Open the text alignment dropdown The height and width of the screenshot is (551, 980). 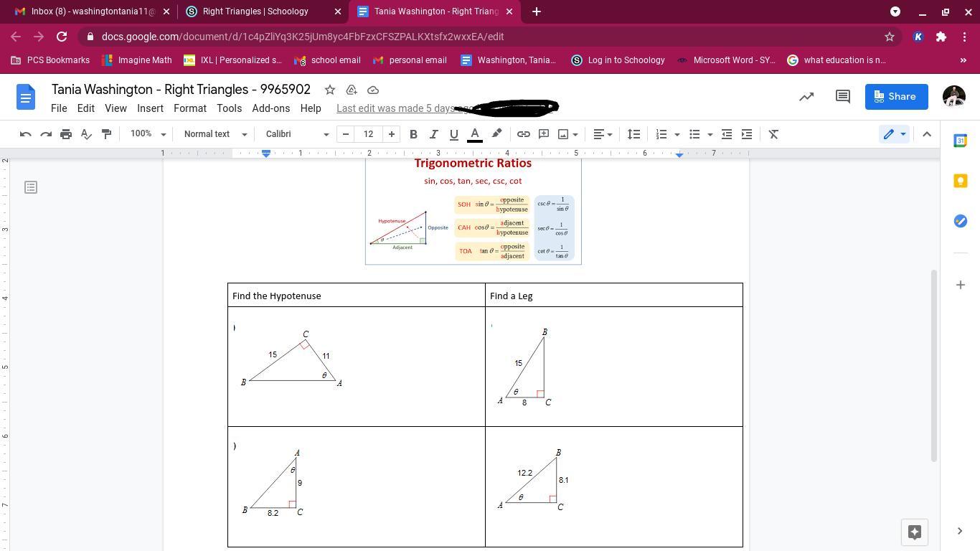(x=603, y=134)
